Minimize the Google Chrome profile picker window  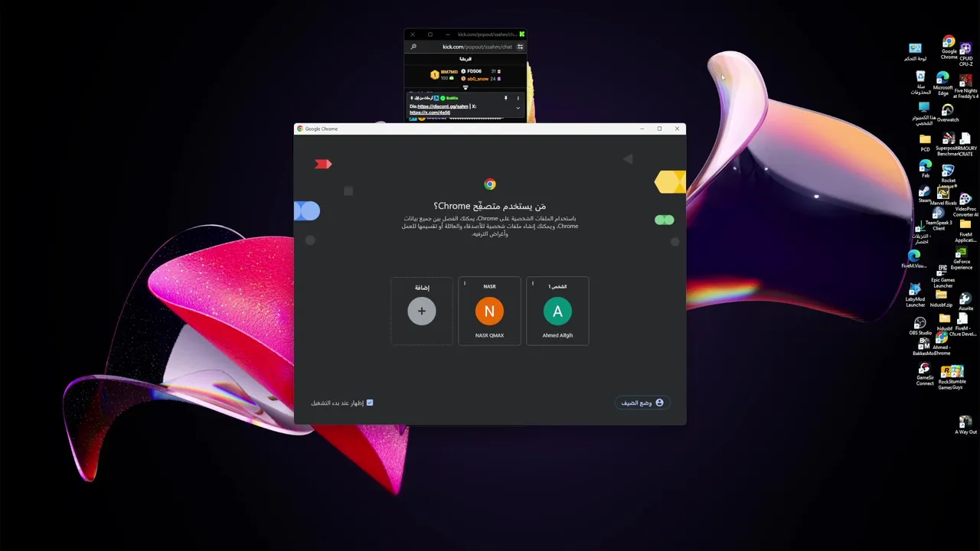point(642,129)
